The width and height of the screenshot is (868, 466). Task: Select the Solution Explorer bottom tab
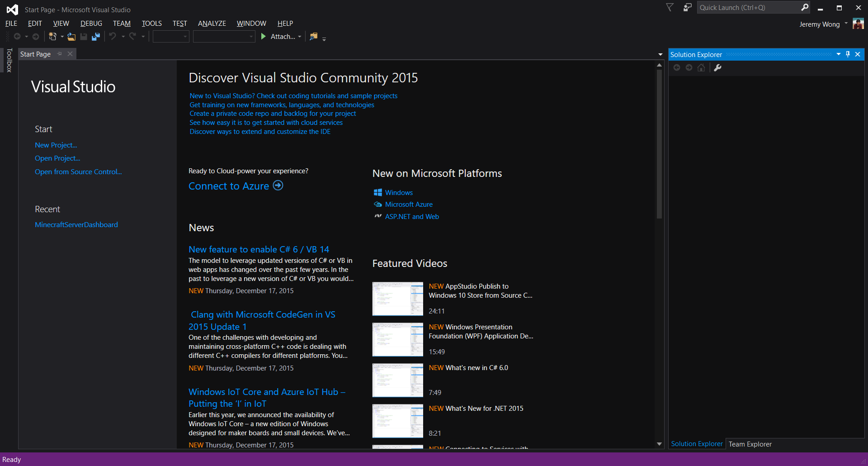(x=697, y=444)
